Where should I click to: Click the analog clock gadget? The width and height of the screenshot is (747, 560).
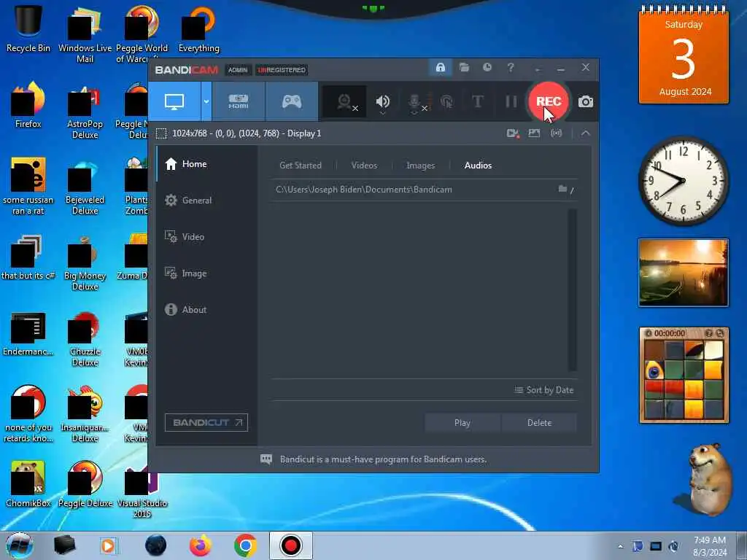point(684,181)
